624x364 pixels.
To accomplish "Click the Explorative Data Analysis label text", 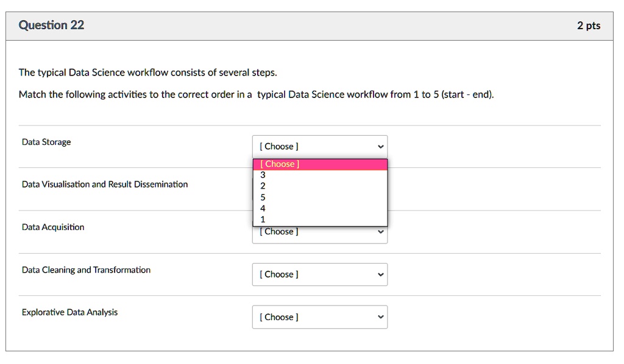I will 68,312.
